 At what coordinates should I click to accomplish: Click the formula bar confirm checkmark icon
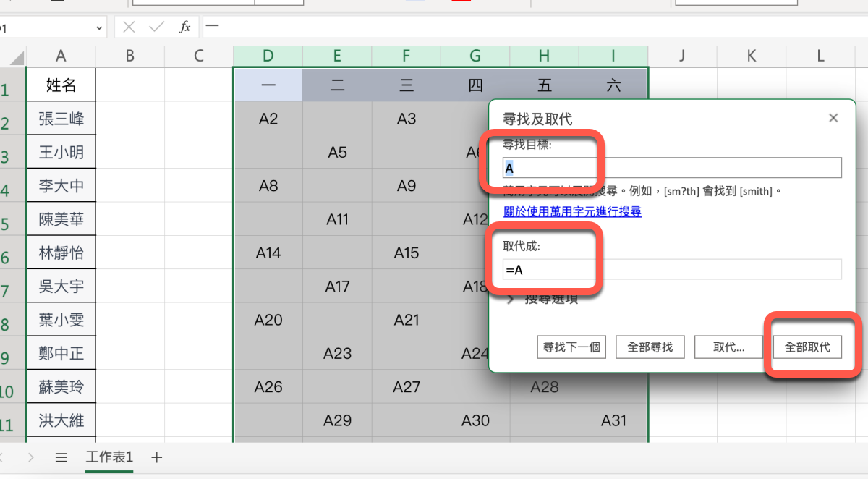point(156,27)
